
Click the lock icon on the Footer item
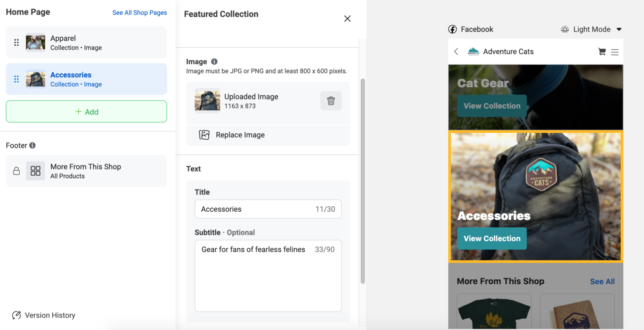coord(16,171)
